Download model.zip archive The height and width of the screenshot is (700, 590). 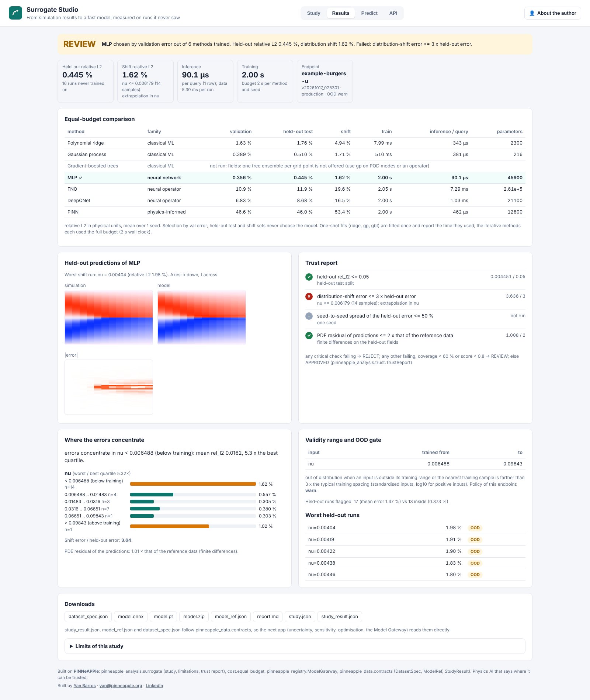194,617
